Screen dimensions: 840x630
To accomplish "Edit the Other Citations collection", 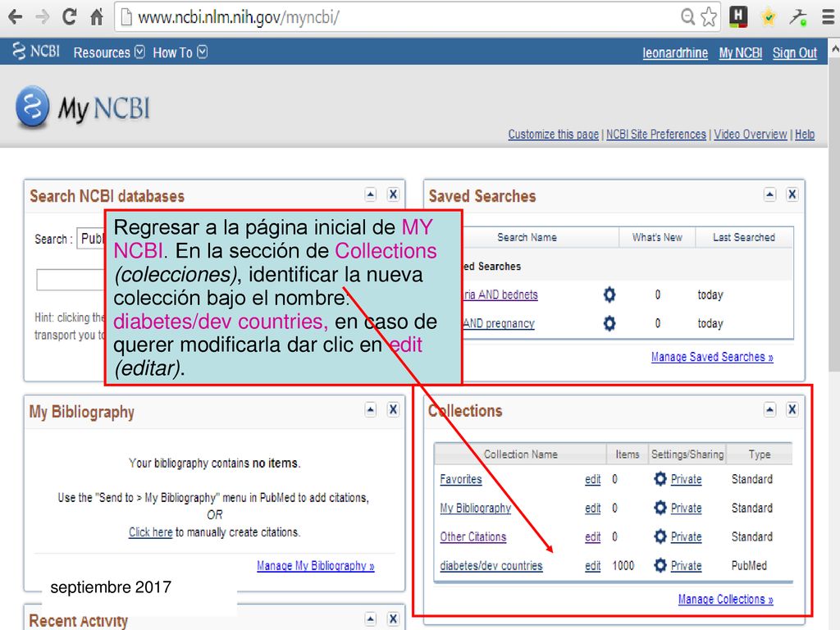I will [592, 536].
